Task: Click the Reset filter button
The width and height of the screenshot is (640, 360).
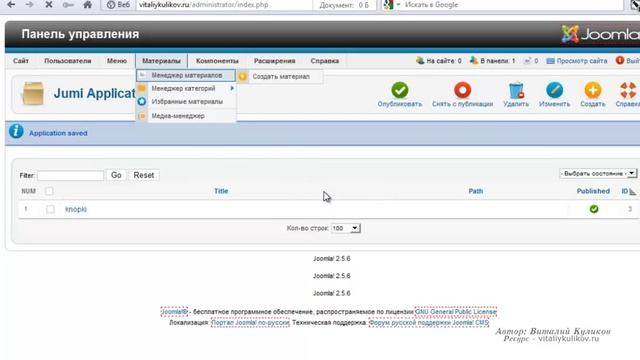Action: 144,175
